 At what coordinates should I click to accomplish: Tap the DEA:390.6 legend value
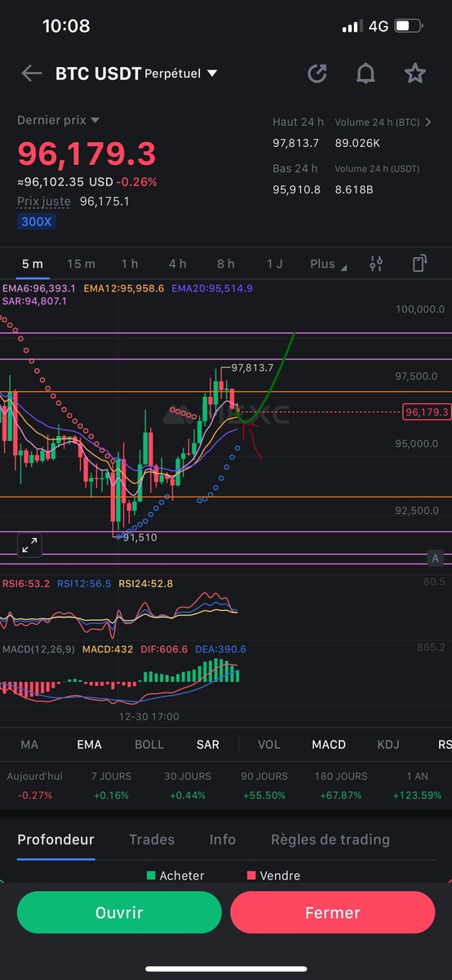tap(220, 649)
